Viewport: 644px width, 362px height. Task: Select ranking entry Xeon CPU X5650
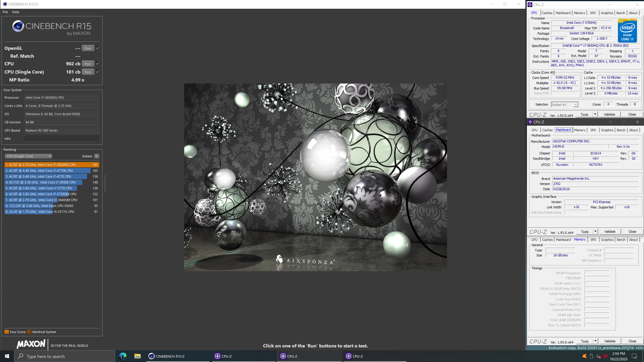pyautogui.click(x=52, y=206)
